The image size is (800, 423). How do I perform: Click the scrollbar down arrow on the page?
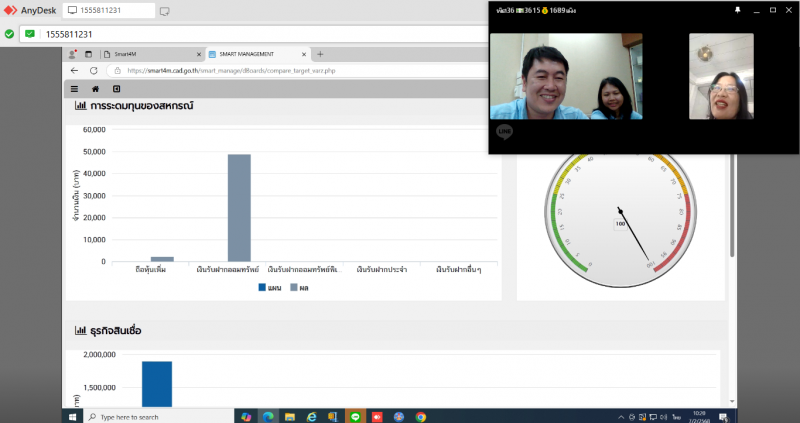[732, 402]
